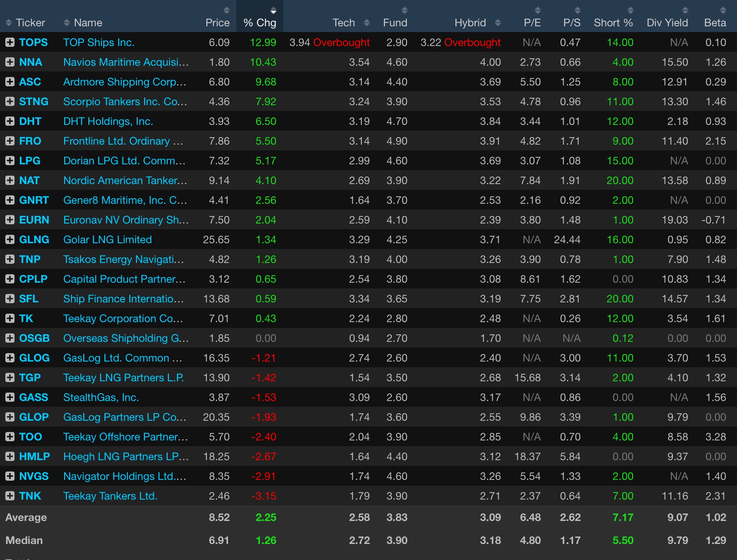The width and height of the screenshot is (737, 560).
Task: Click TOO beta value 3.28
Action: pyautogui.click(x=716, y=437)
